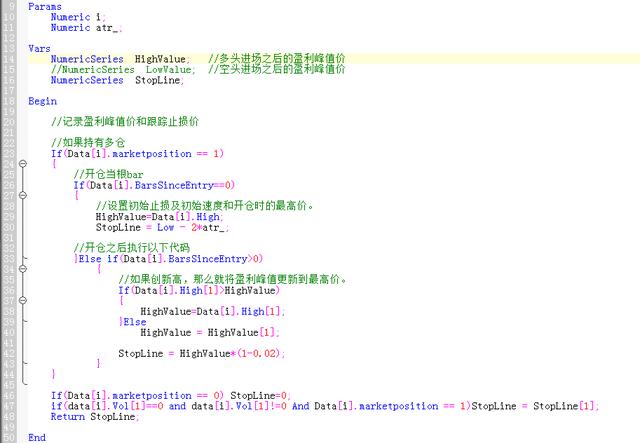Collapse the fold marker at line 27
640x443 pixels.
(x=22, y=194)
